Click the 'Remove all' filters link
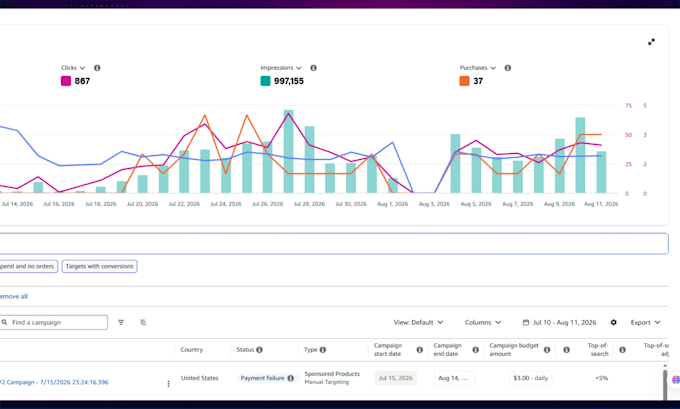Viewport: 680px width, 409px height. (13, 297)
